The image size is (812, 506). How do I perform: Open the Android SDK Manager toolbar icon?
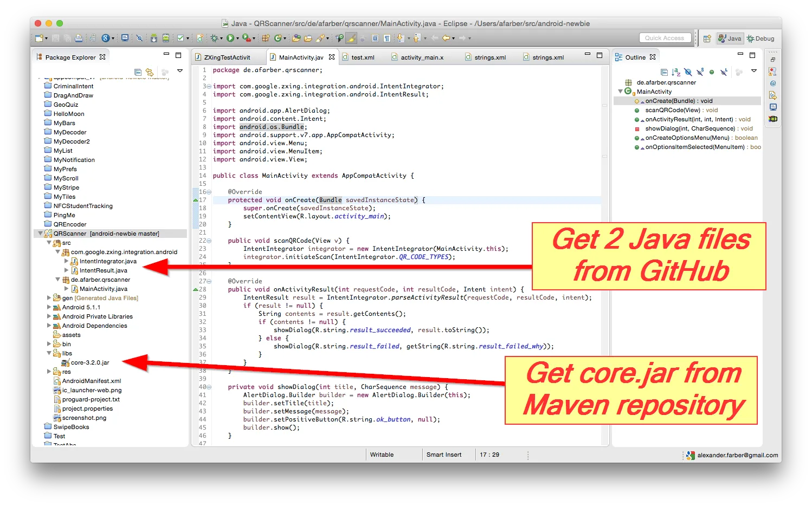point(154,38)
